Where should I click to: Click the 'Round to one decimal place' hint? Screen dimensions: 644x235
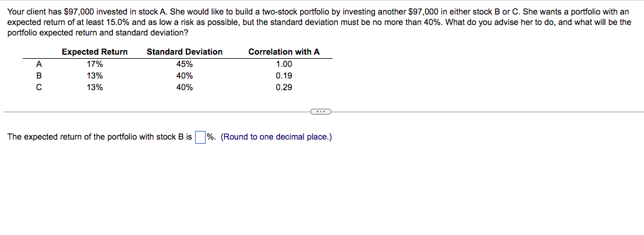pyautogui.click(x=277, y=137)
